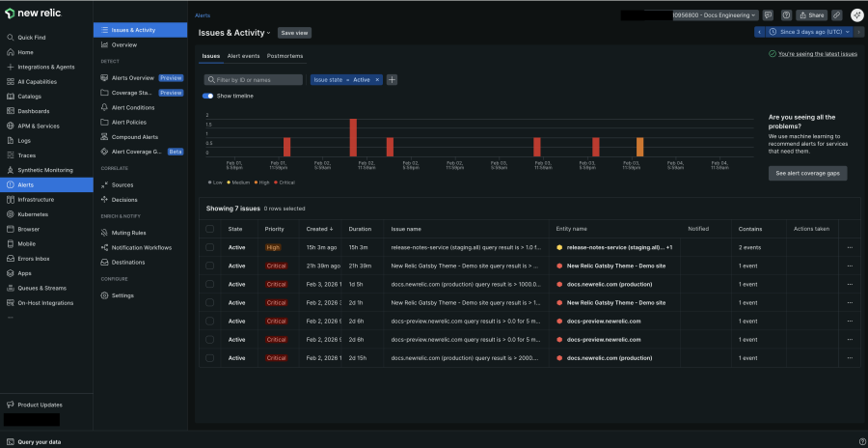Click See alert coverage gaps button

[x=807, y=174]
